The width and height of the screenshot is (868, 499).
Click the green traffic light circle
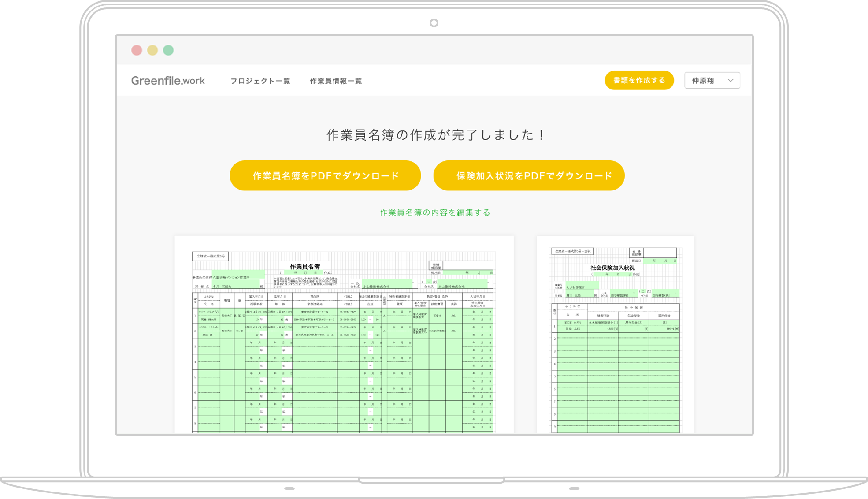[x=168, y=50]
